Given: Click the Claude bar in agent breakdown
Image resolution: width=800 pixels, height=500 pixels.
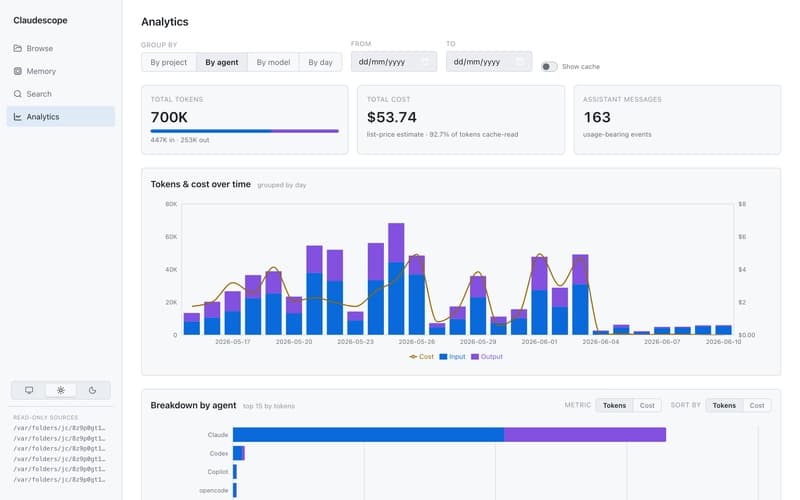Looking at the screenshot, I should tap(449, 435).
